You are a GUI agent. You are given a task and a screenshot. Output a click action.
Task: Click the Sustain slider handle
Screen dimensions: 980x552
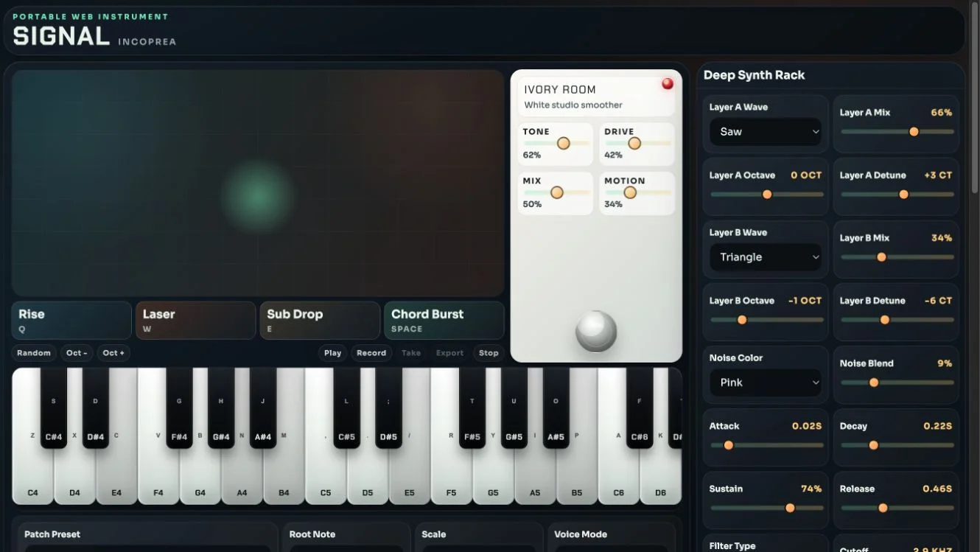790,508
